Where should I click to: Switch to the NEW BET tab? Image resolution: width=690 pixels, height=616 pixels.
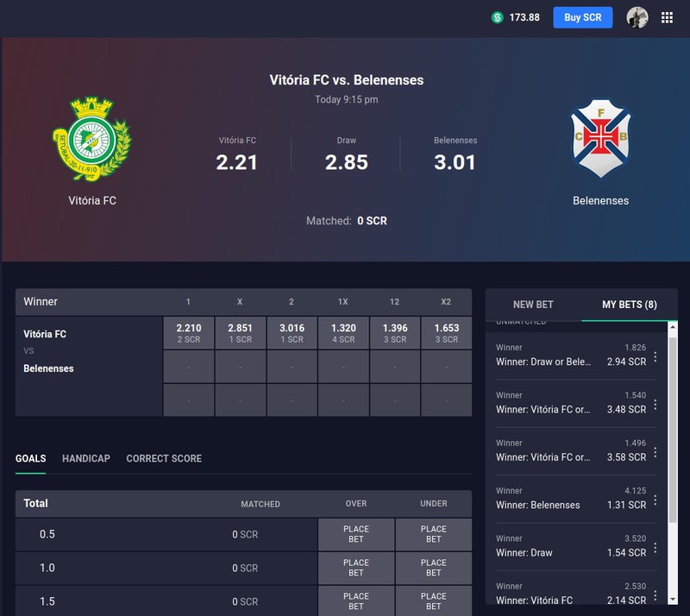tap(533, 305)
